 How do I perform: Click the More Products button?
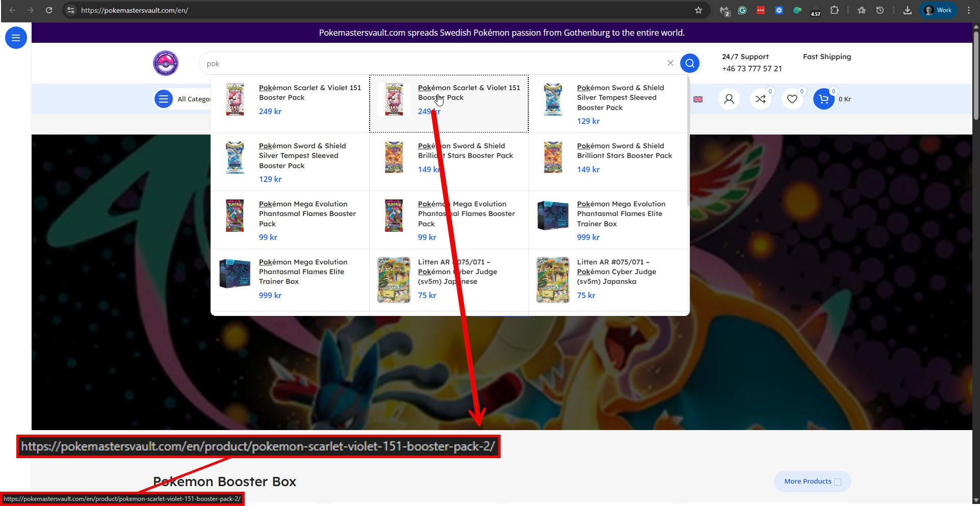(x=813, y=482)
